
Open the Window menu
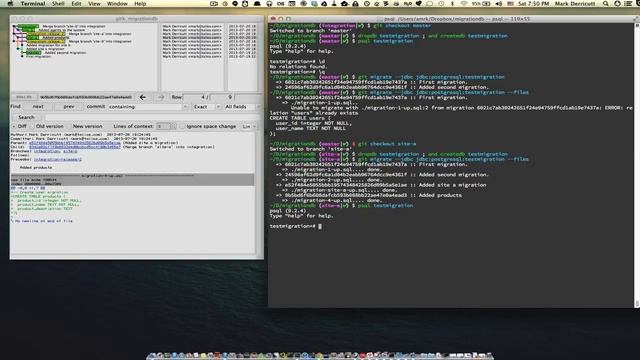coord(117,3)
